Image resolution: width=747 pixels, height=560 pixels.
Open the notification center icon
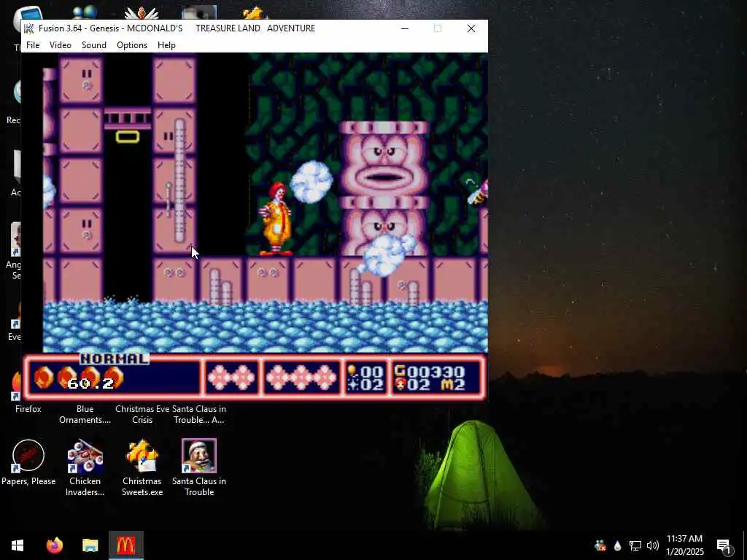(x=724, y=545)
